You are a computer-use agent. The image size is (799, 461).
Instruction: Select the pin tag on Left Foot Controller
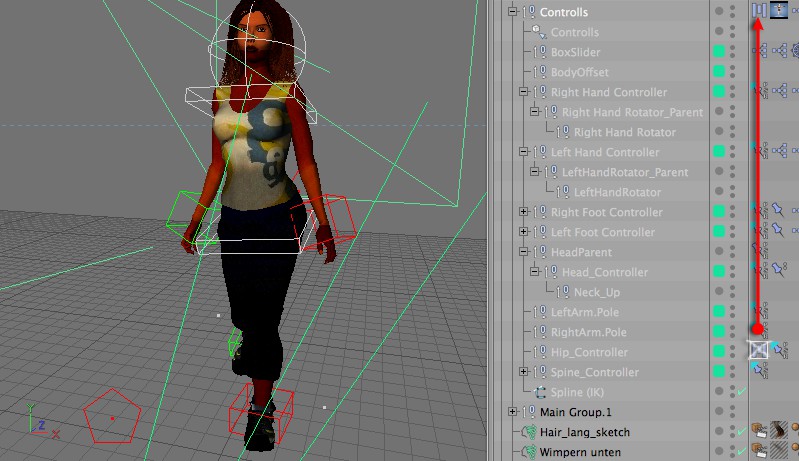778,230
